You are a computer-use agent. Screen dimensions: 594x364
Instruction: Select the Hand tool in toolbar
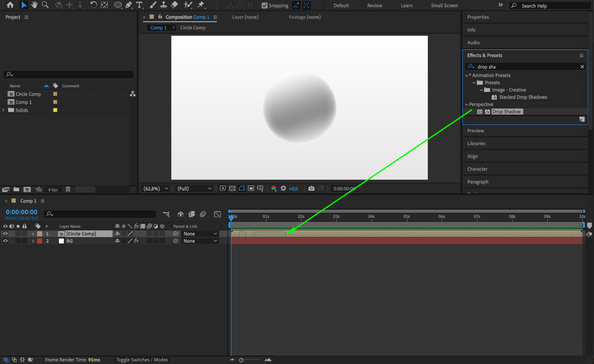[x=34, y=5]
